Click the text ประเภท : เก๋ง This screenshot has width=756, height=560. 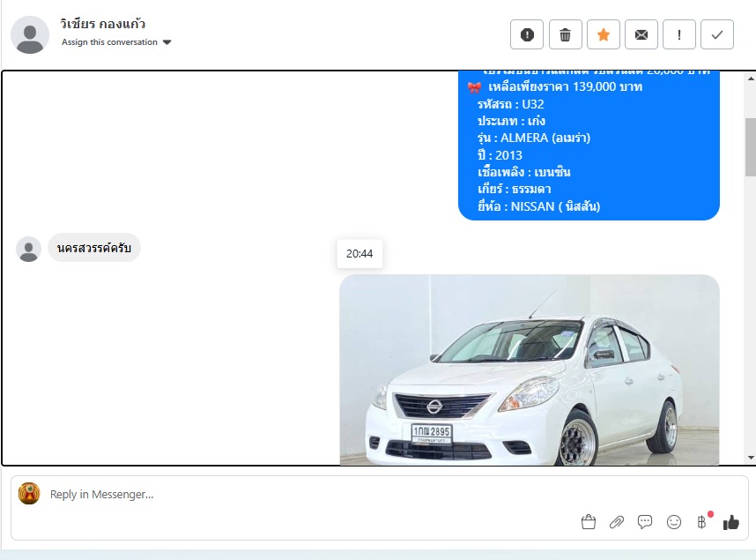point(511,121)
